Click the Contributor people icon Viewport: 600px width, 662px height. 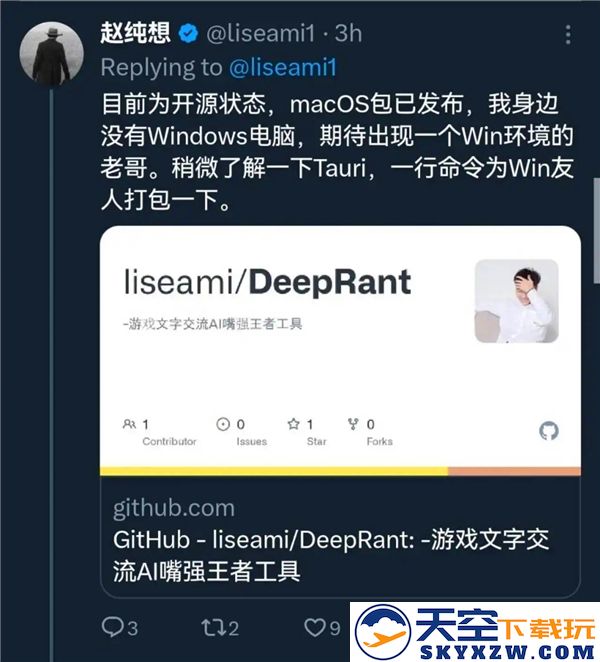click(129, 424)
